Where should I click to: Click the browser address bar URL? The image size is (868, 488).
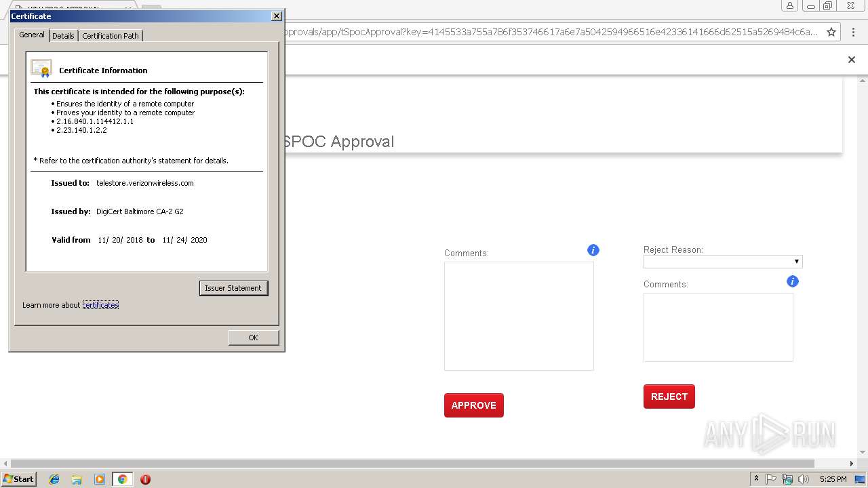click(551, 32)
